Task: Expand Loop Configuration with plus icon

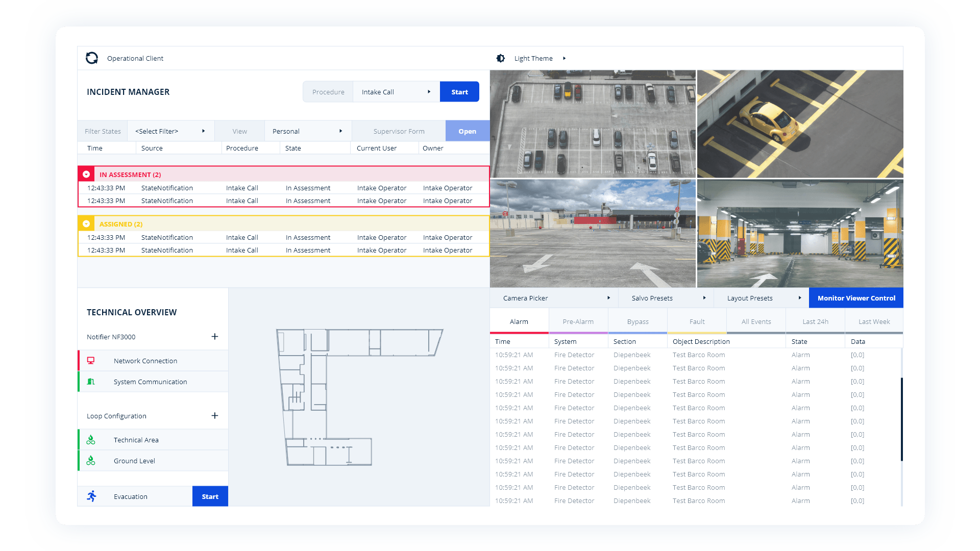Action: click(x=215, y=416)
